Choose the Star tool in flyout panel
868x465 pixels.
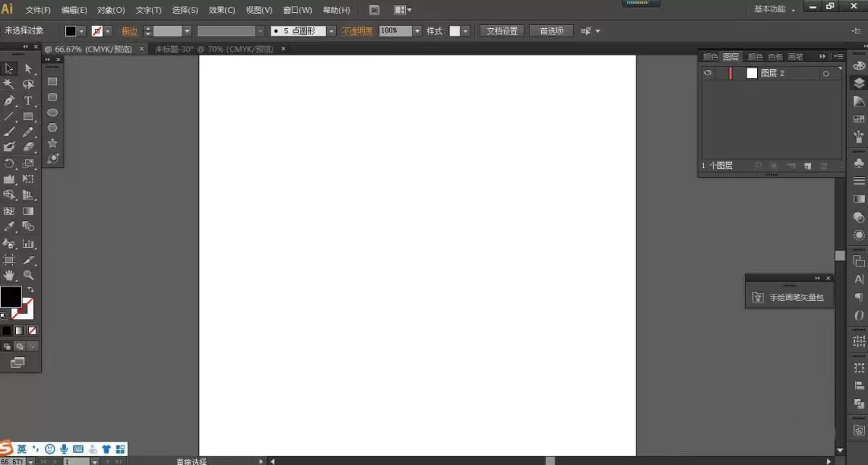(x=52, y=143)
